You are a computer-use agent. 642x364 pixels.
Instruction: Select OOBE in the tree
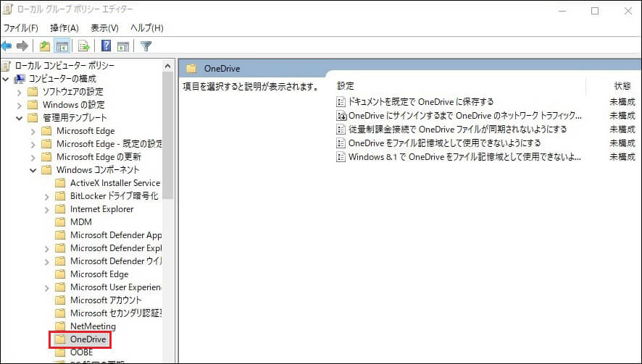(x=81, y=352)
